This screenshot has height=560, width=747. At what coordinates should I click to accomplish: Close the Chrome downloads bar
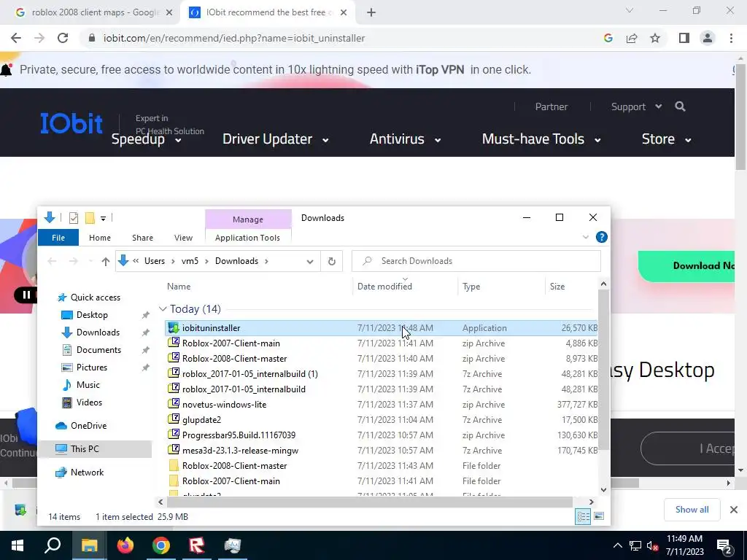point(734,510)
